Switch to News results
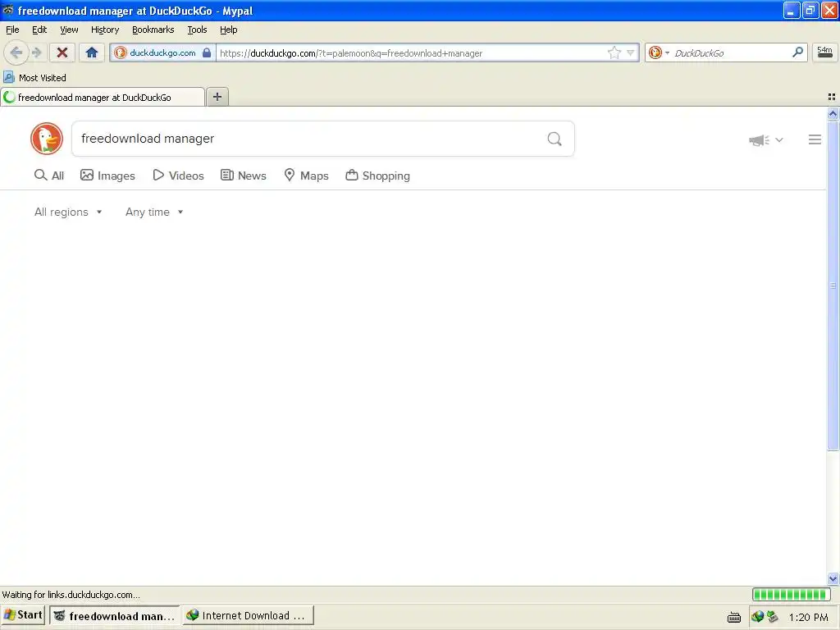The height and width of the screenshot is (630, 840). 243,176
